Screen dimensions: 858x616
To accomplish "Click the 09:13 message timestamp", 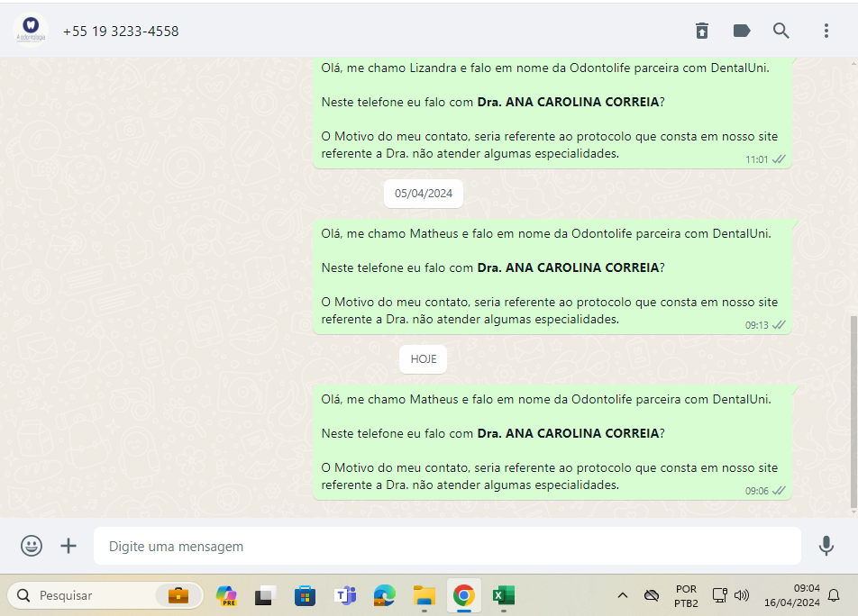I will pyautogui.click(x=757, y=325).
